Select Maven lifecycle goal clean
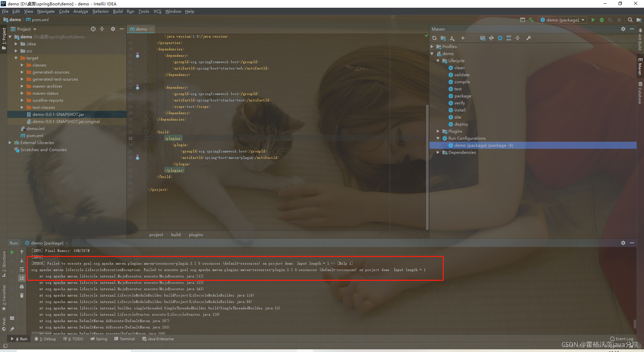Screen dimensions: 644x352 [x=459, y=68]
